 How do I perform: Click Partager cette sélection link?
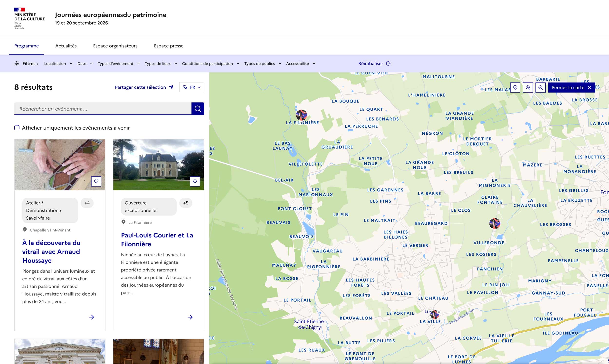(144, 87)
